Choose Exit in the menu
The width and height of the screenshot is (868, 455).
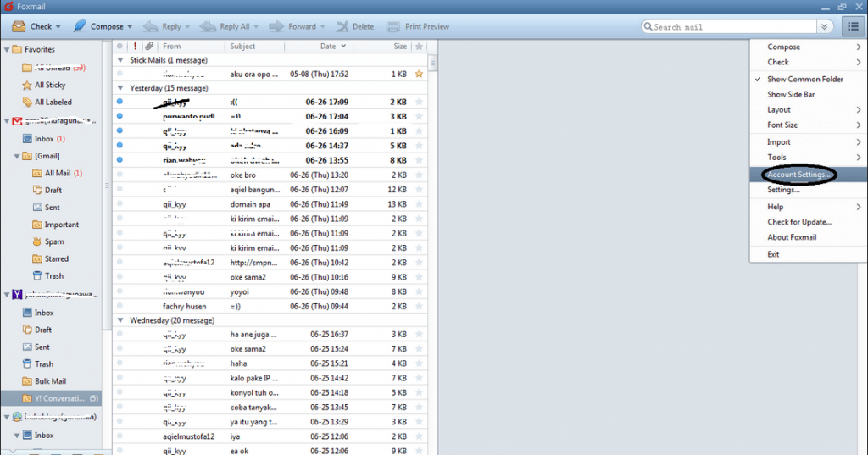point(773,255)
